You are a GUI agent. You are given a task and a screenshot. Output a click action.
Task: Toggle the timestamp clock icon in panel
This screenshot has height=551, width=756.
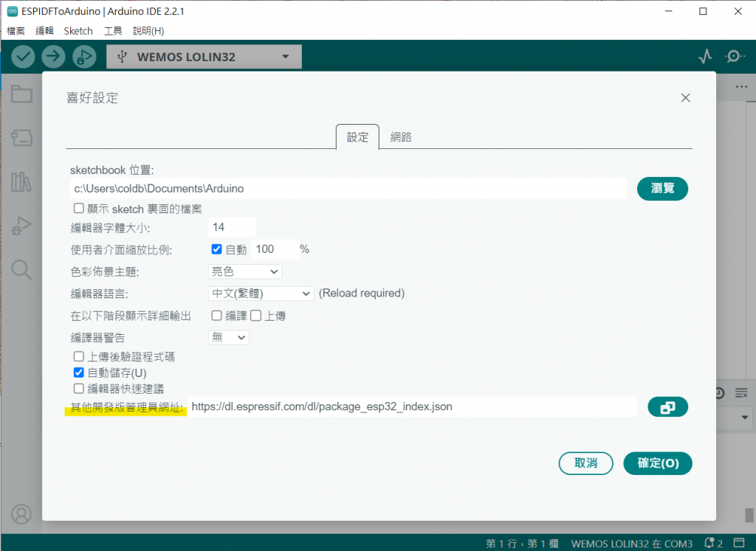tap(720, 393)
